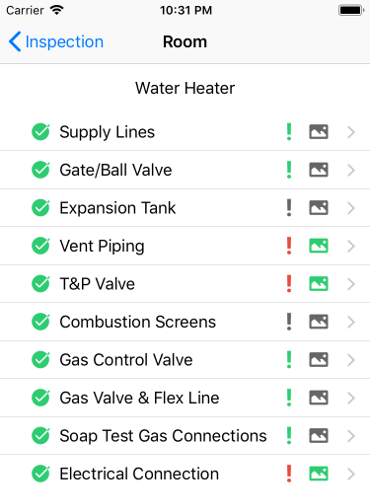Screen dimensions: 370x490
Task: Tap the exclamation mark for Soap Test Gas Connections
Action: click(x=289, y=436)
